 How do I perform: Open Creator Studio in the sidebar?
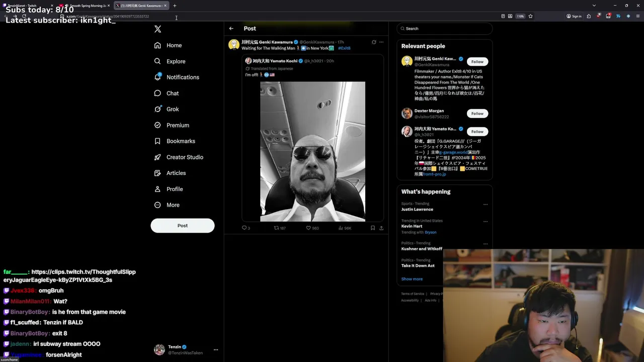(x=178, y=157)
